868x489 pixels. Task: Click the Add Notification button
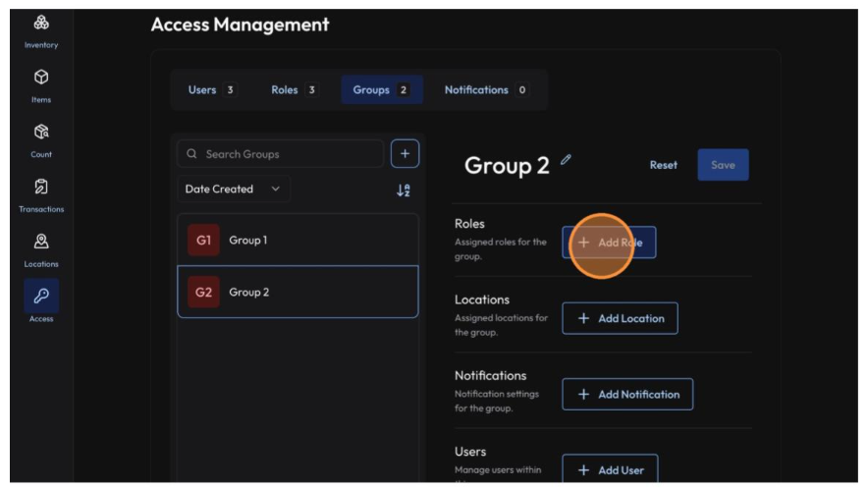[627, 395]
